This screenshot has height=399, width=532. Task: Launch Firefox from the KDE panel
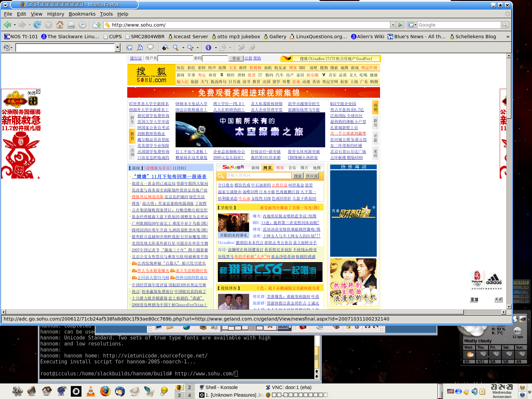pos(105,391)
